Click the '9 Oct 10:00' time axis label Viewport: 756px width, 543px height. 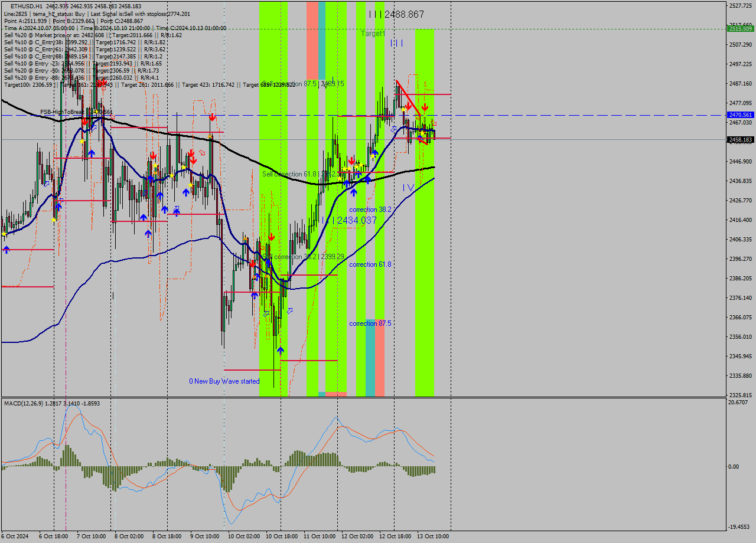205,537
